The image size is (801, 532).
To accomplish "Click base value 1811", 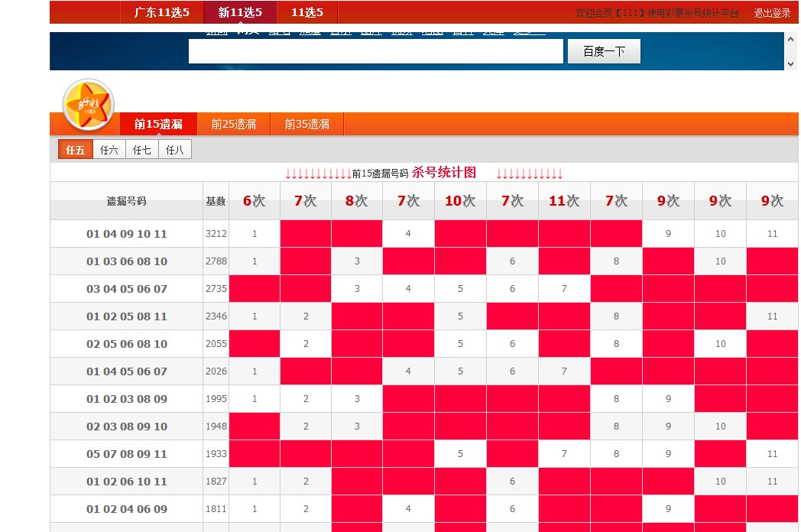I will coord(216,509).
